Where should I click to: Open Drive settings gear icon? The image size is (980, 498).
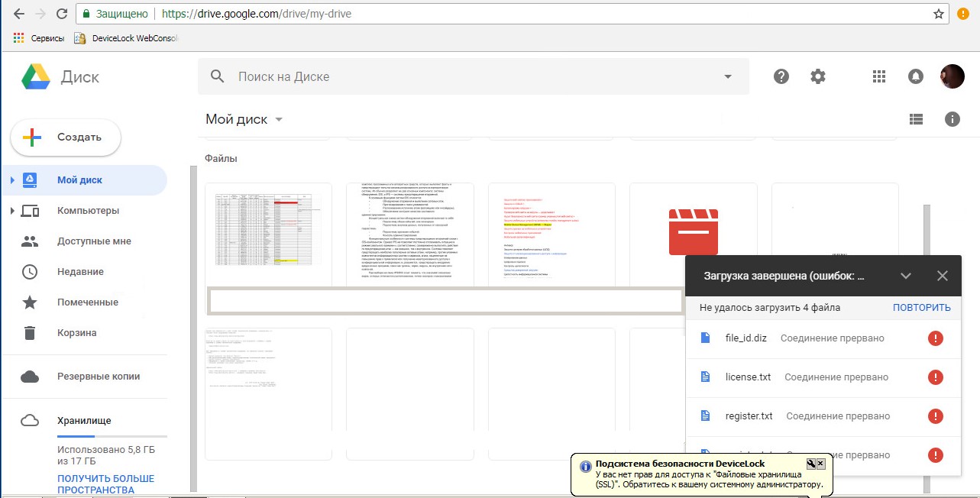(818, 76)
